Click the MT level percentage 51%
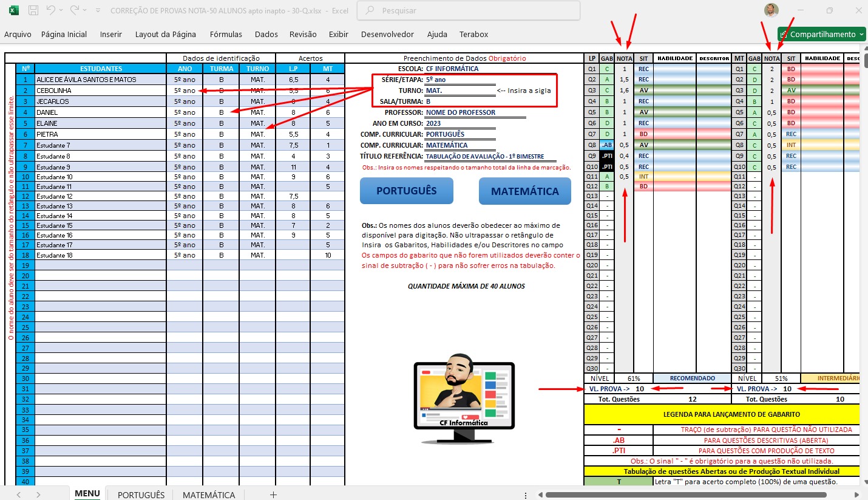The height and width of the screenshot is (500, 868). pos(782,378)
